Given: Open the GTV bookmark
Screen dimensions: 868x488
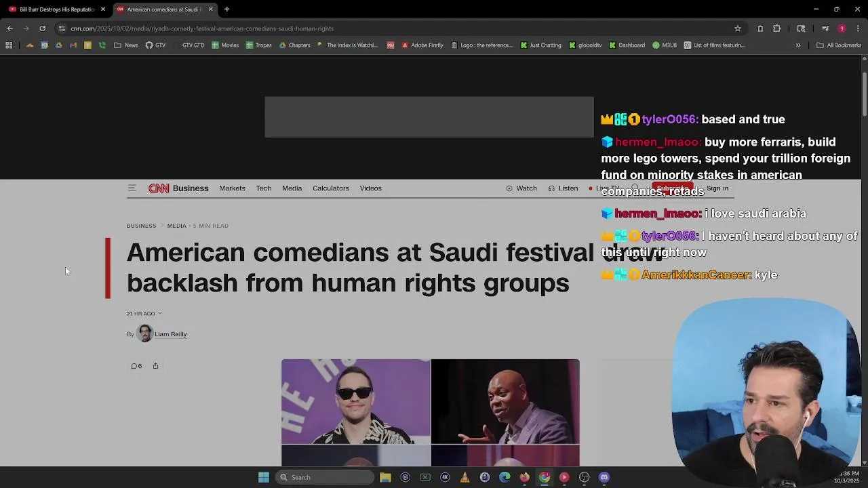Looking at the screenshot, I should (155, 45).
